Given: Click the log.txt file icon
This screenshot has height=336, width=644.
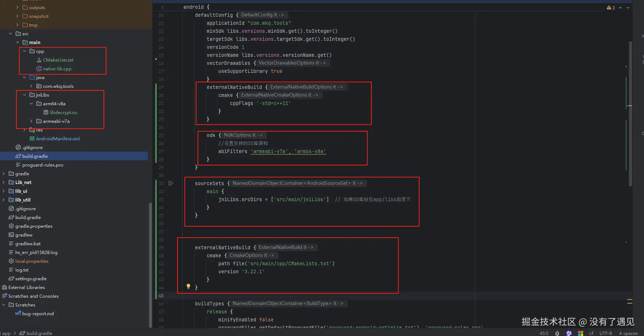Looking at the screenshot, I should (x=11, y=270).
